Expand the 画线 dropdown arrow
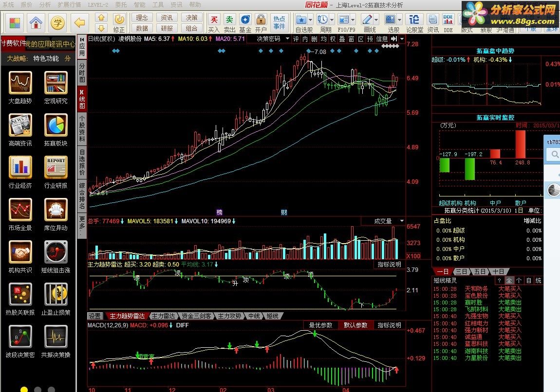This screenshot has height=392, width=560. [x=376, y=19]
